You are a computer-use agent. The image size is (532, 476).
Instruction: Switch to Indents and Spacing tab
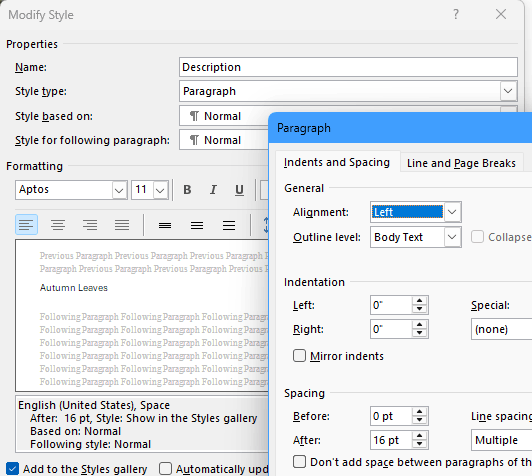337,162
